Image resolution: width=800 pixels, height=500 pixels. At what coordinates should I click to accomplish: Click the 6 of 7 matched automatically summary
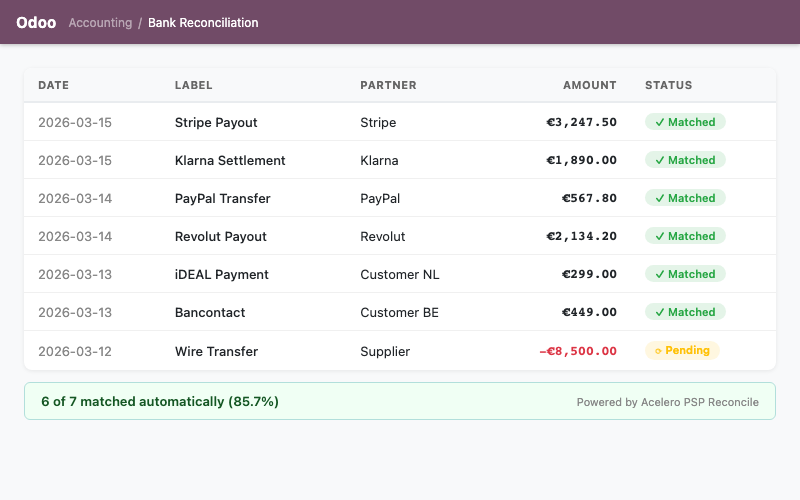click(160, 402)
